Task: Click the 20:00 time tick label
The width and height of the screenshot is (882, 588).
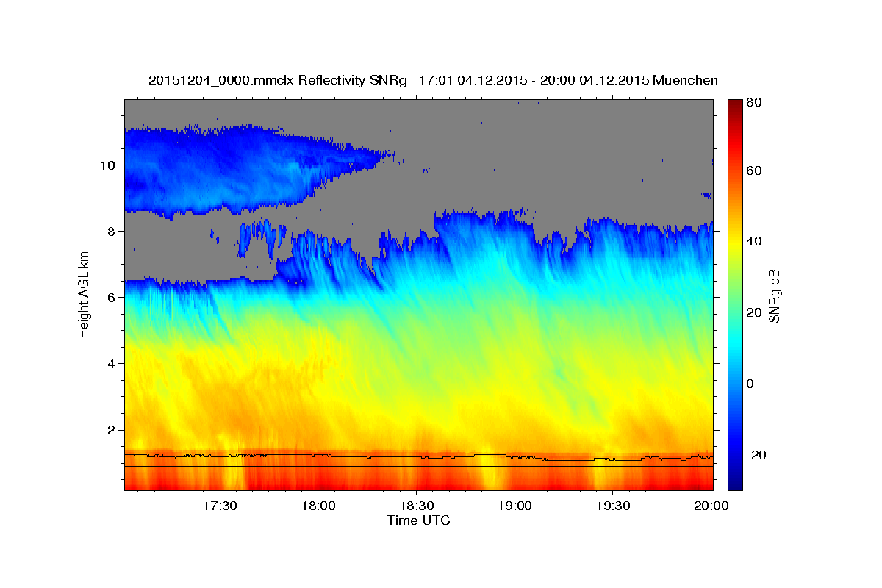Action: (711, 506)
